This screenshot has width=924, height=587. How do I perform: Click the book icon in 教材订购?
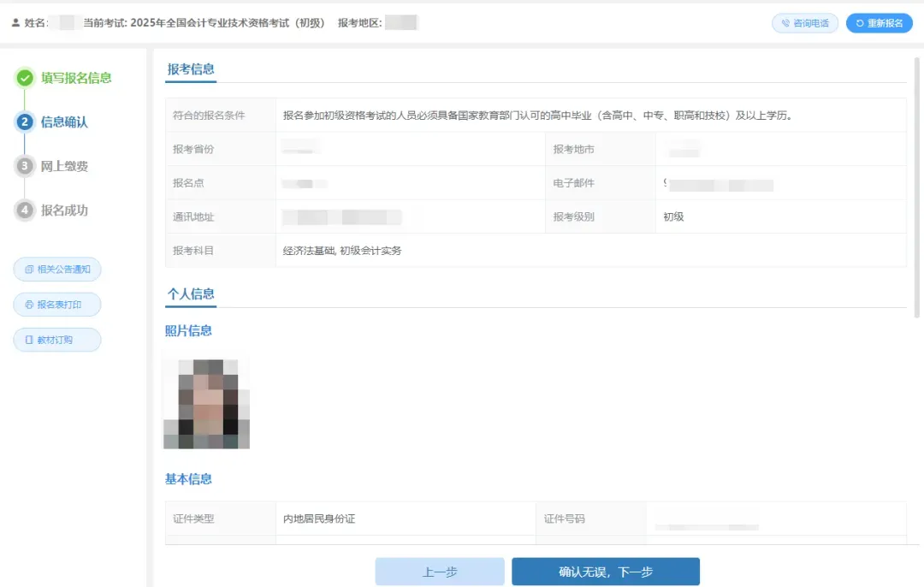click(x=29, y=340)
